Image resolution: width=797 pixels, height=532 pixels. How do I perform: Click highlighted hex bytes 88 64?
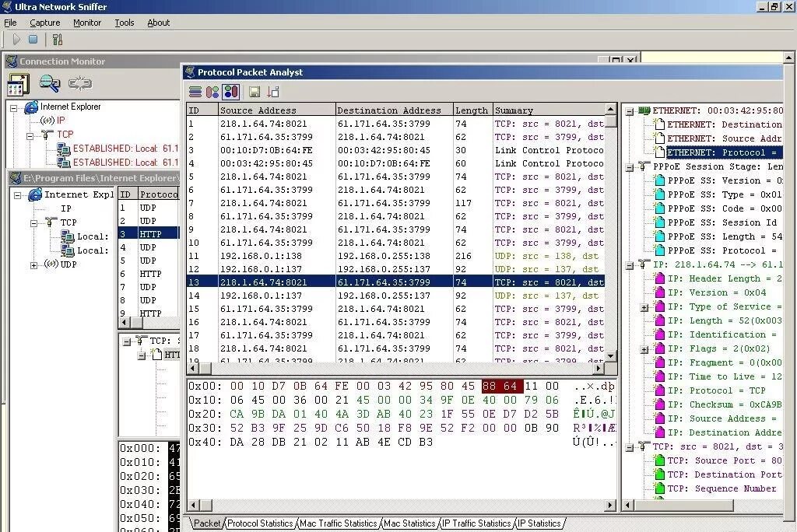click(502, 387)
